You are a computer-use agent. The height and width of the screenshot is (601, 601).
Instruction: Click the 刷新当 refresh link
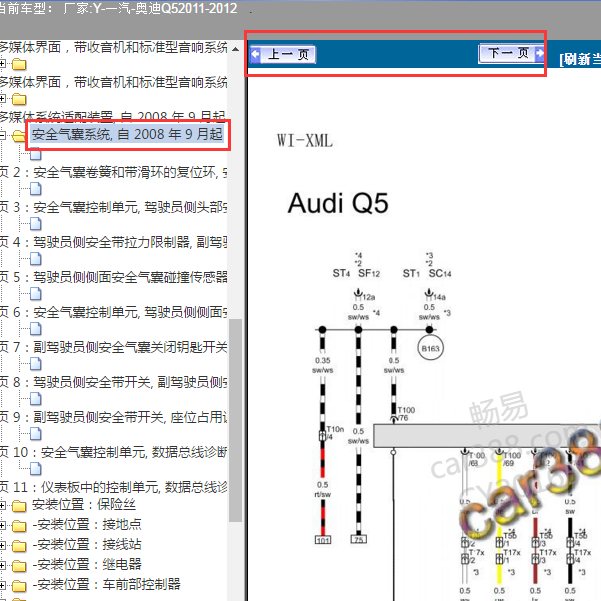(x=580, y=59)
